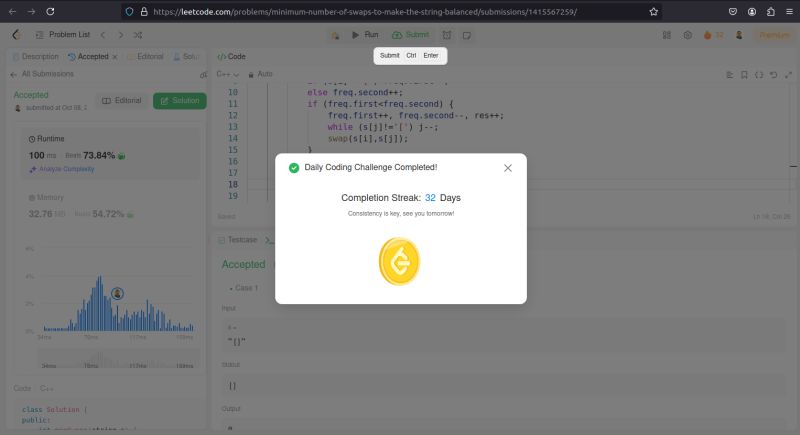Screen dimensions: 800x435
Task: Click the Premium button
Action: (x=775, y=35)
